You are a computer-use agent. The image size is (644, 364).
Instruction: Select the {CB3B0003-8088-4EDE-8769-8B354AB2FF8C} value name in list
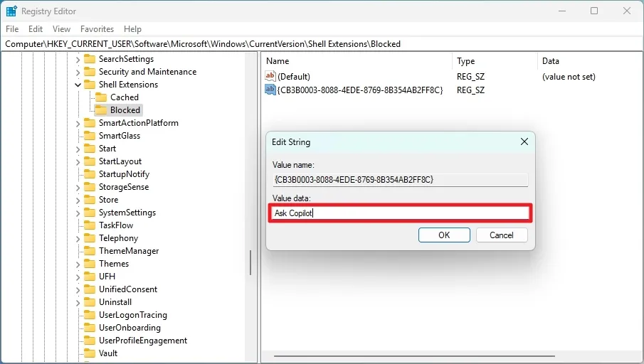pos(360,90)
